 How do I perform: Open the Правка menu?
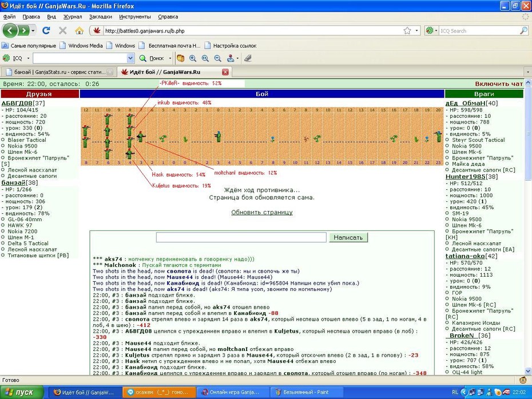[31, 17]
